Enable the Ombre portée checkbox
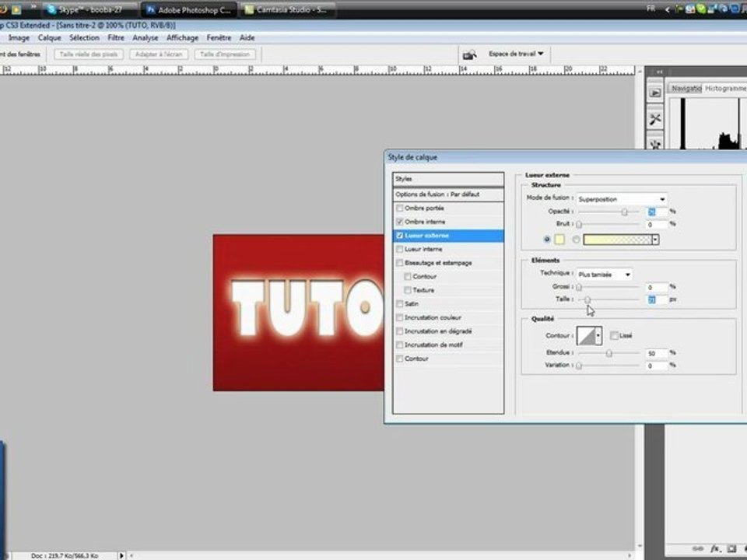Viewport: 747px width, 560px height. (x=400, y=208)
